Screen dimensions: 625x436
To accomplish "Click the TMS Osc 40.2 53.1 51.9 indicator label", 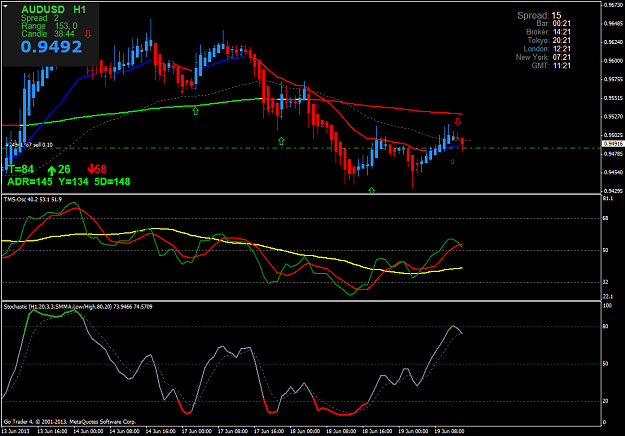I will pos(33,200).
